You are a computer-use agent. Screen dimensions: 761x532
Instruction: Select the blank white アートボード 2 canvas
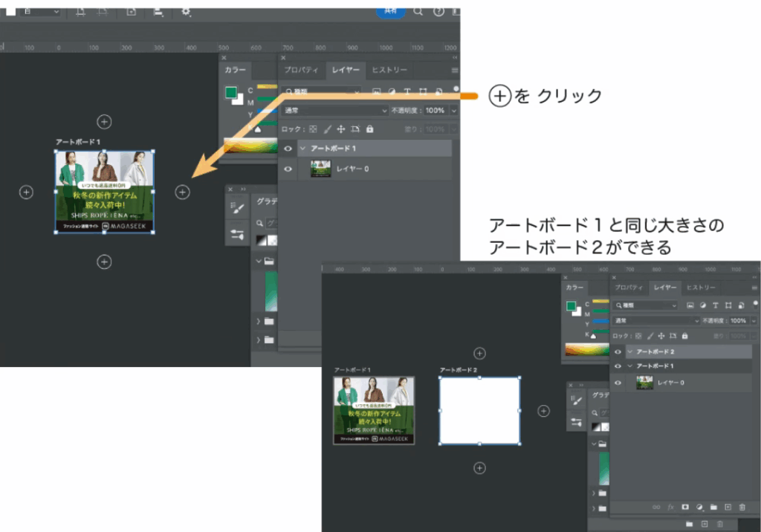[479, 411]
